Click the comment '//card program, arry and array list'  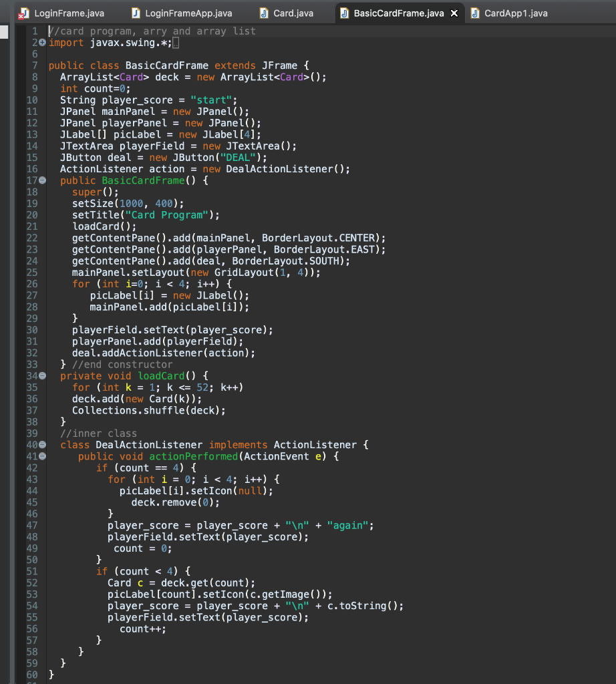click(152, 31)
